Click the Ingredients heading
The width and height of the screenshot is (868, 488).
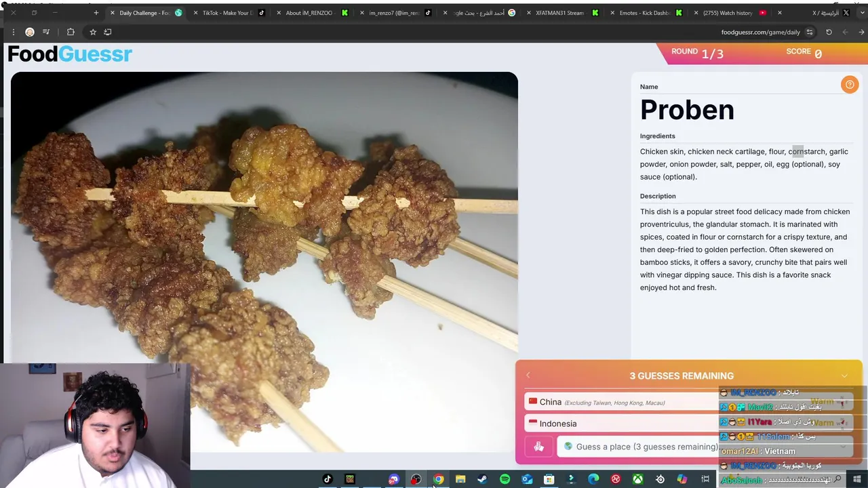[658, 136]
